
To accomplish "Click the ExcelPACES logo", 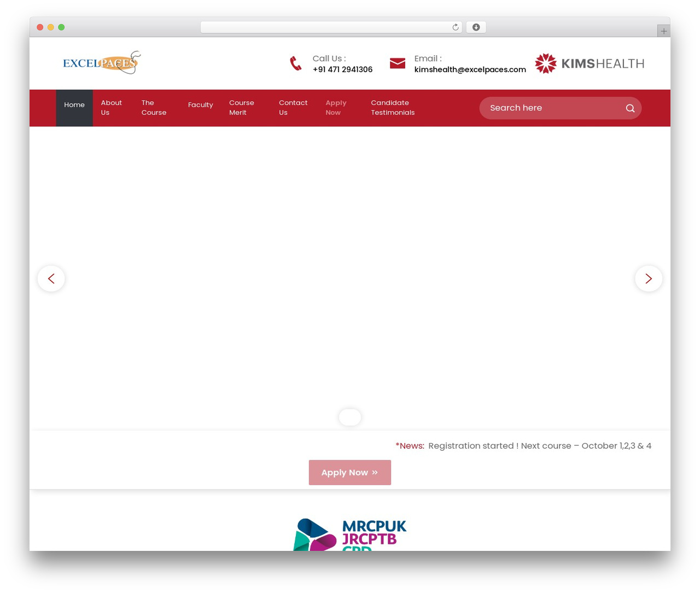I will click(x=102, y=63).
